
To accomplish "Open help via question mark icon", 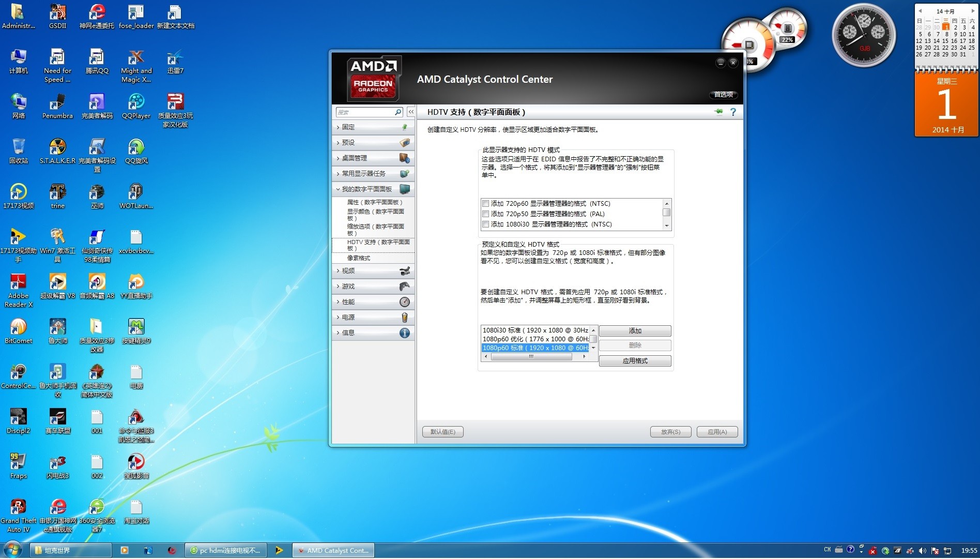I will click(733, 112).
